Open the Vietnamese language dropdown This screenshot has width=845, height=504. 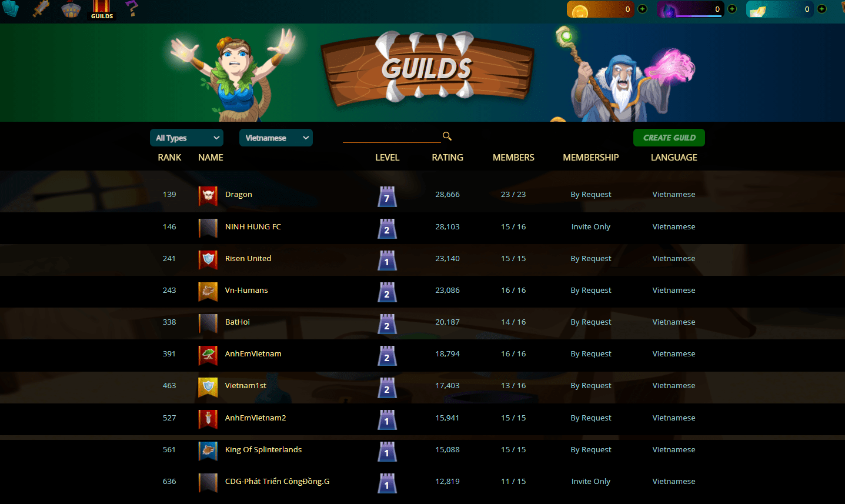tap(276, 138)
